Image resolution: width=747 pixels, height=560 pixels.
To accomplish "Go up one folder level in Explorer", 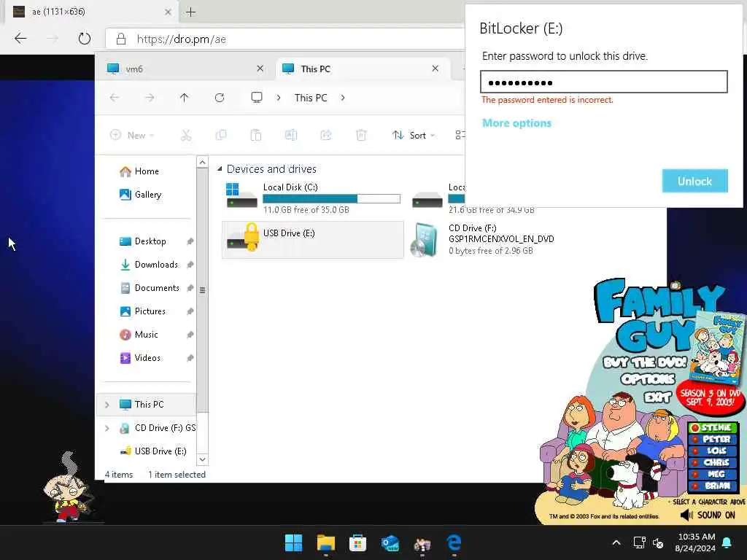I will tap(185, 98).
